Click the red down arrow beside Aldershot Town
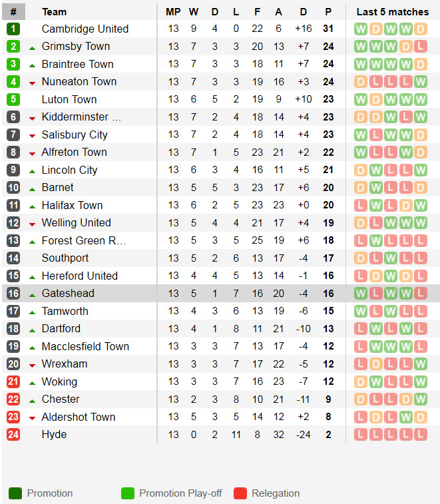440x504 pixels. tap(32, 418)
